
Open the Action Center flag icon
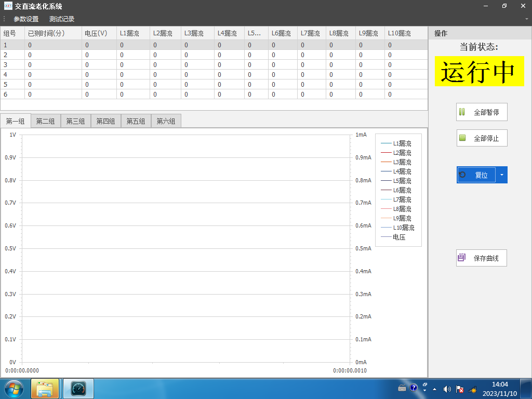460,389
